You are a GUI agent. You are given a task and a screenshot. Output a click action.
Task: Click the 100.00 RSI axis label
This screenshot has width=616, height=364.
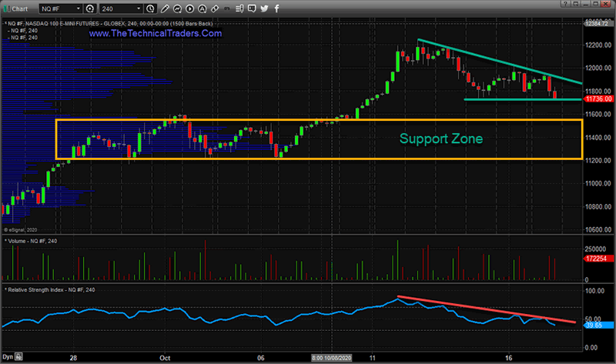[x=594, y=291]
